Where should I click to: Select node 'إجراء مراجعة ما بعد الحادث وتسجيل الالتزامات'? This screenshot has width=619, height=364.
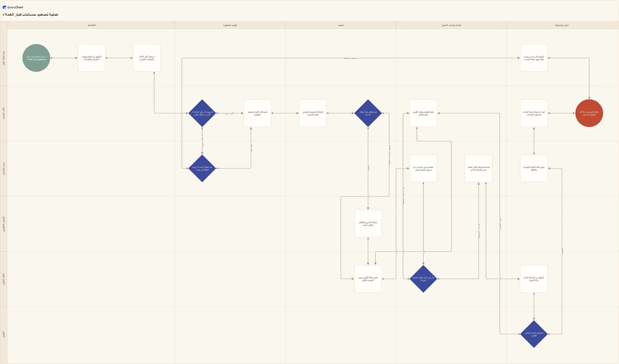click(534, 113)
